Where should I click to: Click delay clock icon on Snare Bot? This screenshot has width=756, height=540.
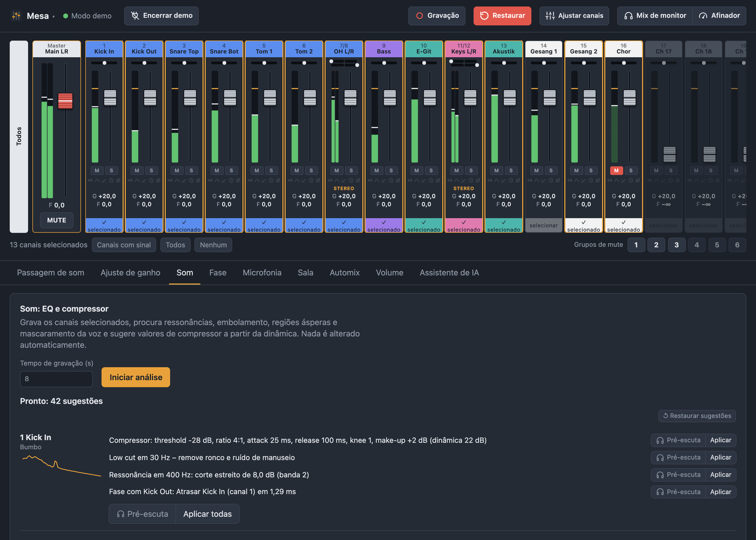tap(231, 180)
